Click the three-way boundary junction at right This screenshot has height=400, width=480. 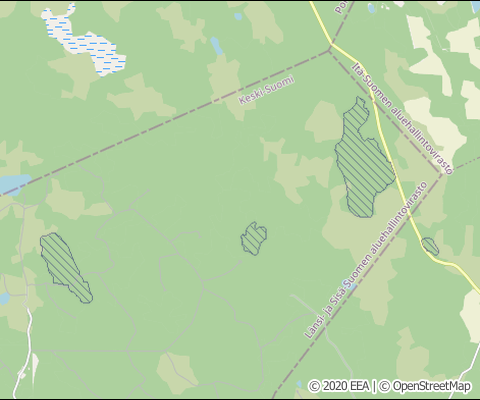click(x=443, y=173)
